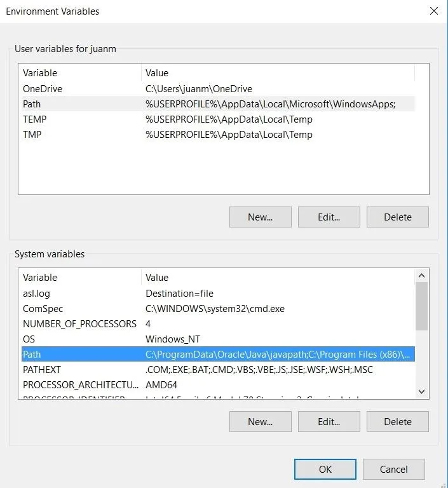The image size is (448, 488).
Task: Click the user variables Variable column header
Action: click(x=81, y=73)
